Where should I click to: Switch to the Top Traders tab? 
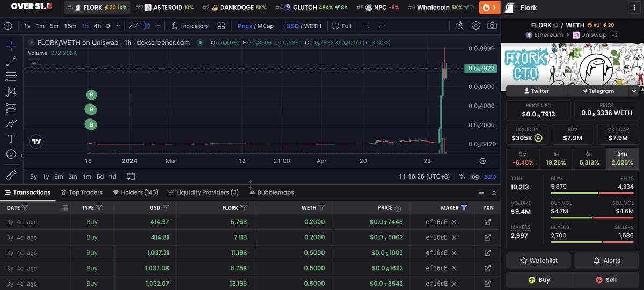point(80,192)
